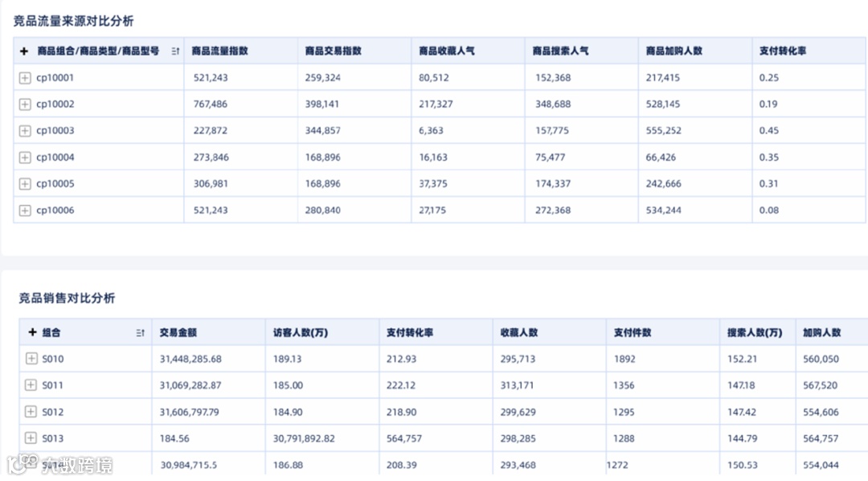This screenshot has width=868, height=481.
Task: Expand the cp10004 row plus icon
Action: [25, 158]
